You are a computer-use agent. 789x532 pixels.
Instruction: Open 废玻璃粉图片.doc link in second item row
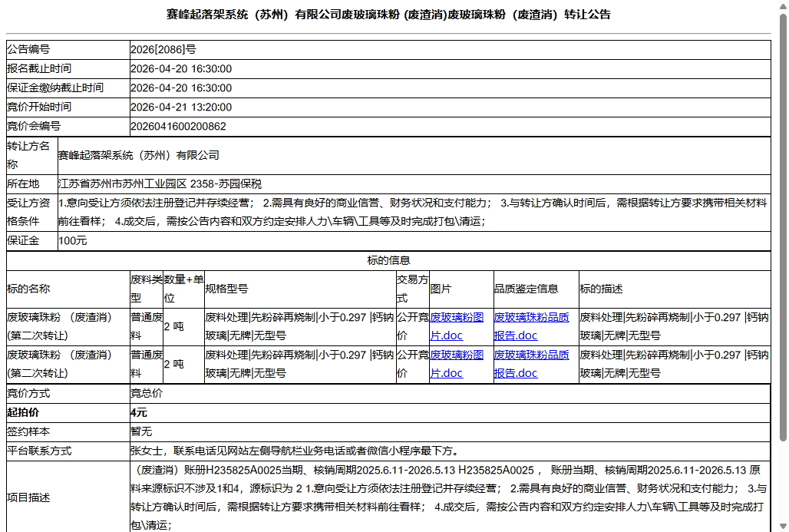click(x=457, y=364)
